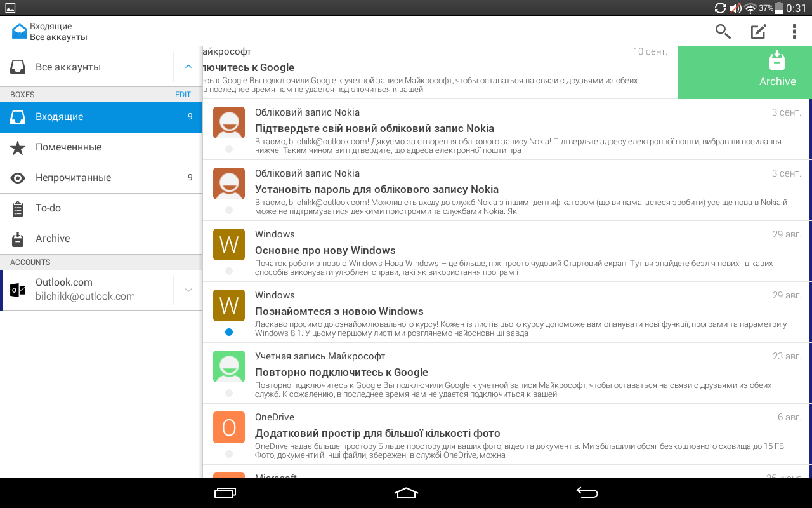The width and height of the screenshot is (812, 508).
Task: Archive the swiped Google email
Action: [x=745, y=72]
